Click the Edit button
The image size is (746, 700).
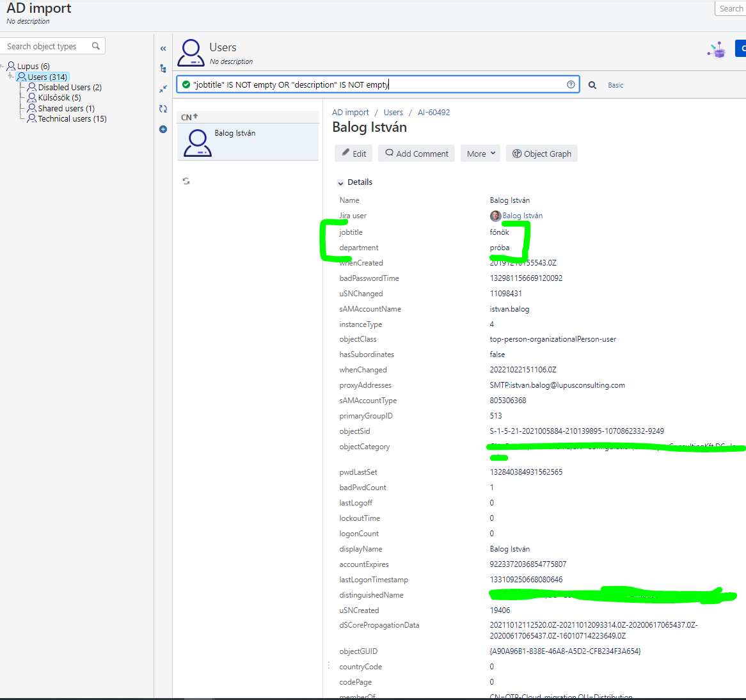[x=353, y=154]
